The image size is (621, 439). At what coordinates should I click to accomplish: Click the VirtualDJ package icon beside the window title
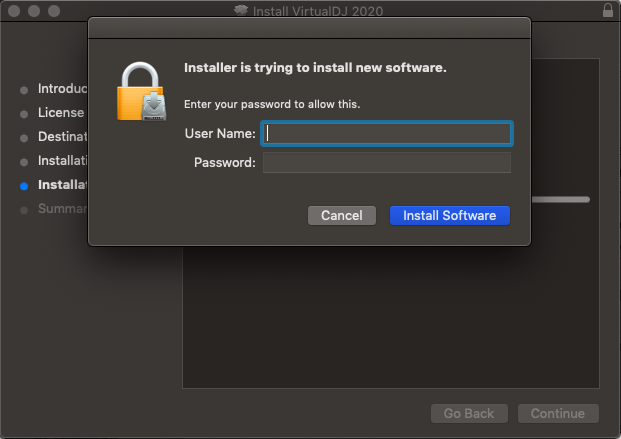239,11
